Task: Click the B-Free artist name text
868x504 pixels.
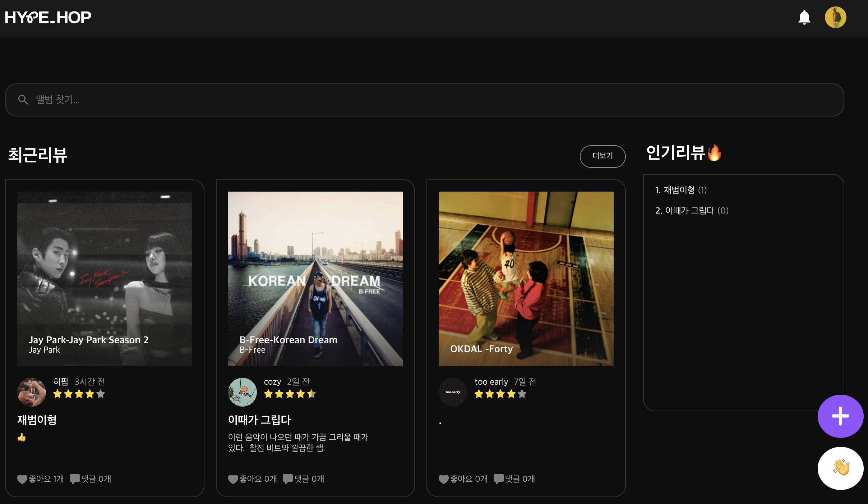Action: pos(253,350)
